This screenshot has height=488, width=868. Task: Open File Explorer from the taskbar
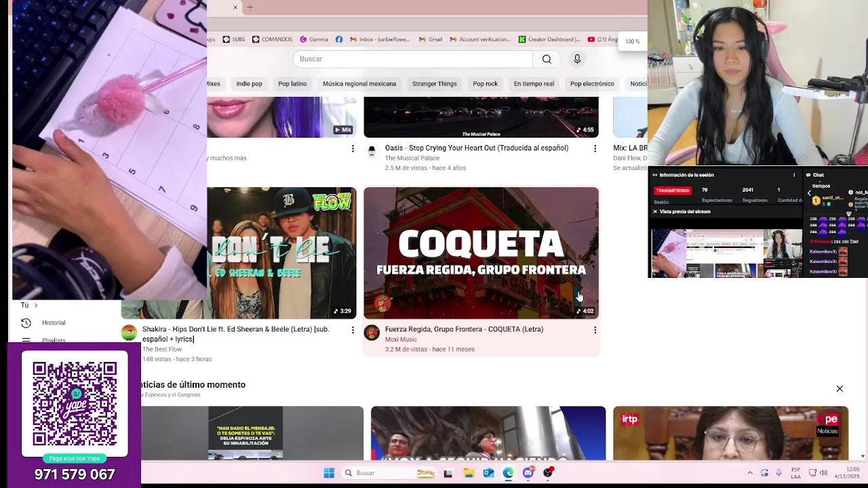469,473
